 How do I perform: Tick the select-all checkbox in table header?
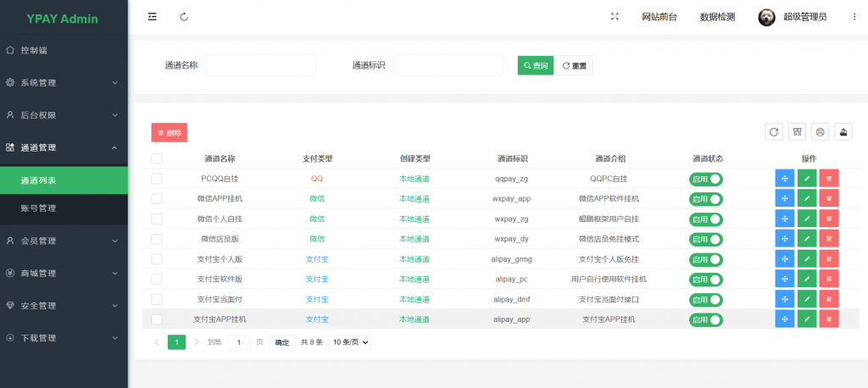tap(157, 159)
